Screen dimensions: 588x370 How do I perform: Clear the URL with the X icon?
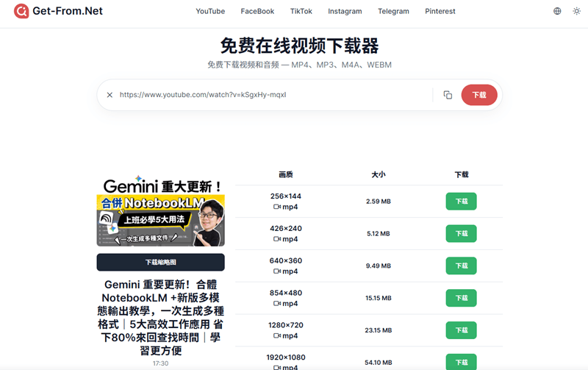(x=110, y=95)
